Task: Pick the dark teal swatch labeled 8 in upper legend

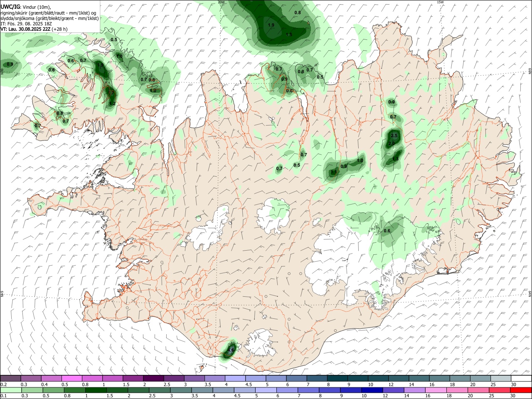Action: tap(337, 379)
